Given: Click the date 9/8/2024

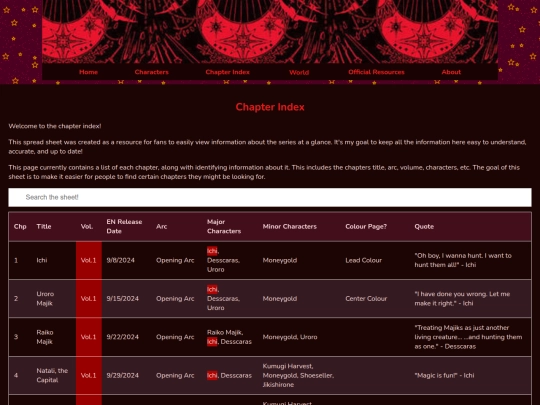Looking at the screenshot, I should pos(121,260).
